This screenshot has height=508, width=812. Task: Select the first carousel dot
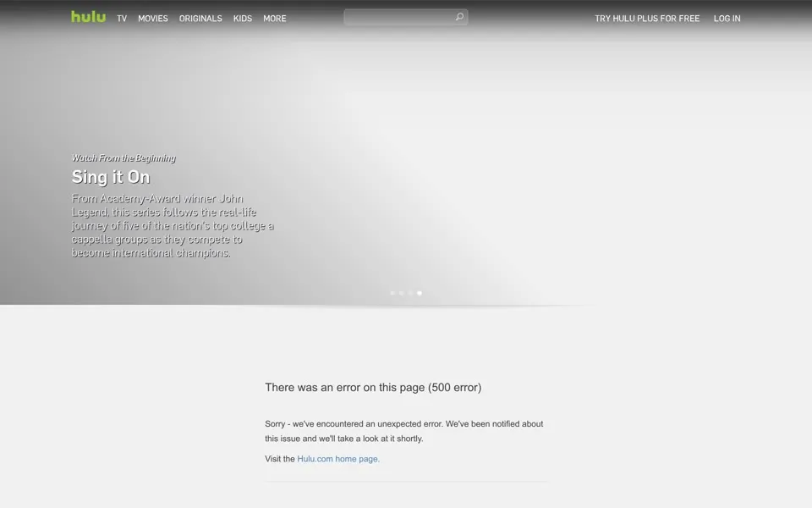point(392,293)
